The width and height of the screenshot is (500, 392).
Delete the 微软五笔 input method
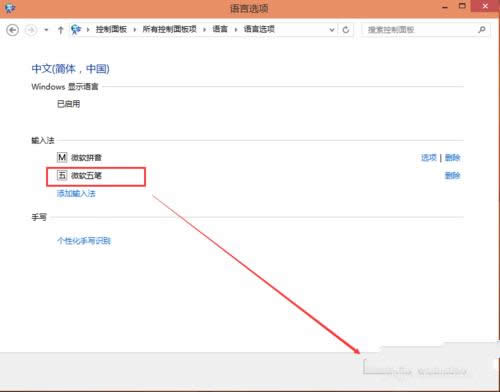point(453,175)
